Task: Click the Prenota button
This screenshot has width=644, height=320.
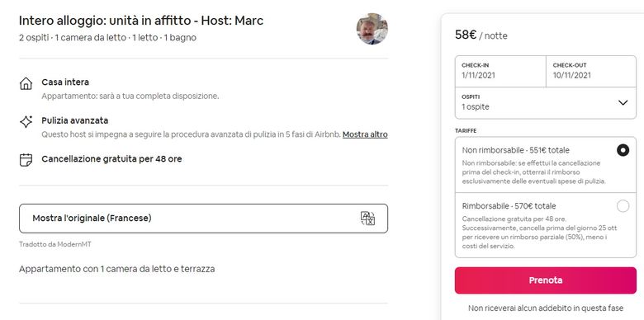Action: coord(546,280)
